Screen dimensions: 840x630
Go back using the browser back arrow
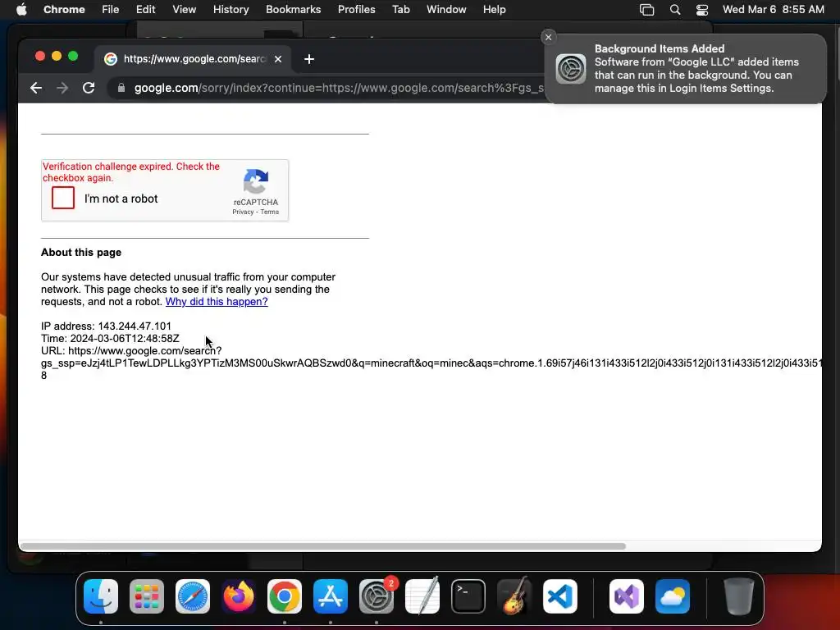click(36, 88)
